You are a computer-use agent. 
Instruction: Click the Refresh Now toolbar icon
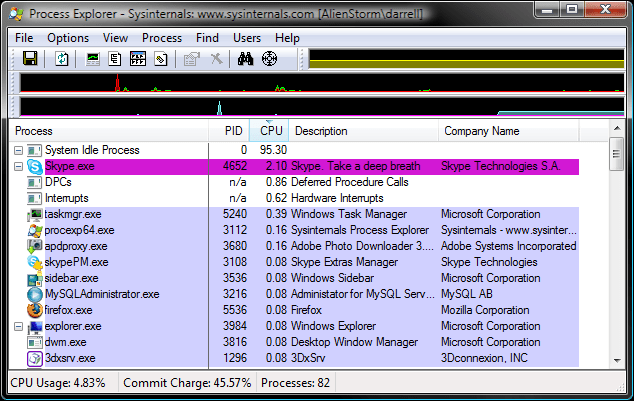[62, 60]
